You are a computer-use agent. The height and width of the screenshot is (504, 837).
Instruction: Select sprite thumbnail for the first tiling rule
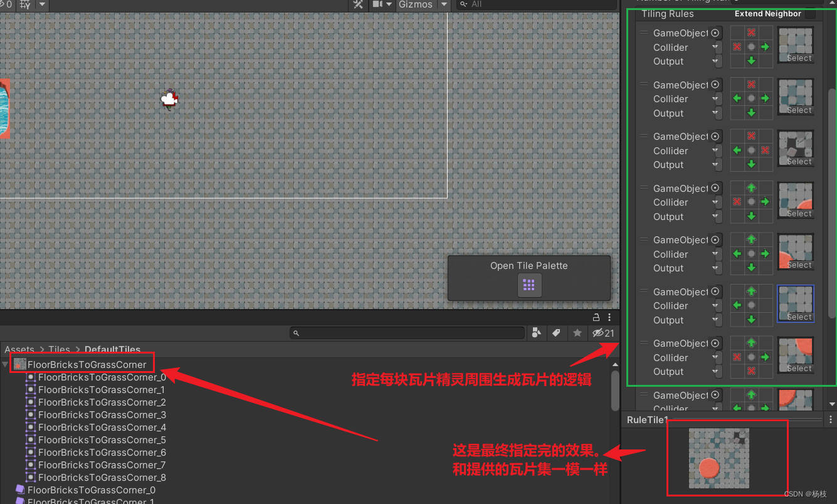(796, 45)
